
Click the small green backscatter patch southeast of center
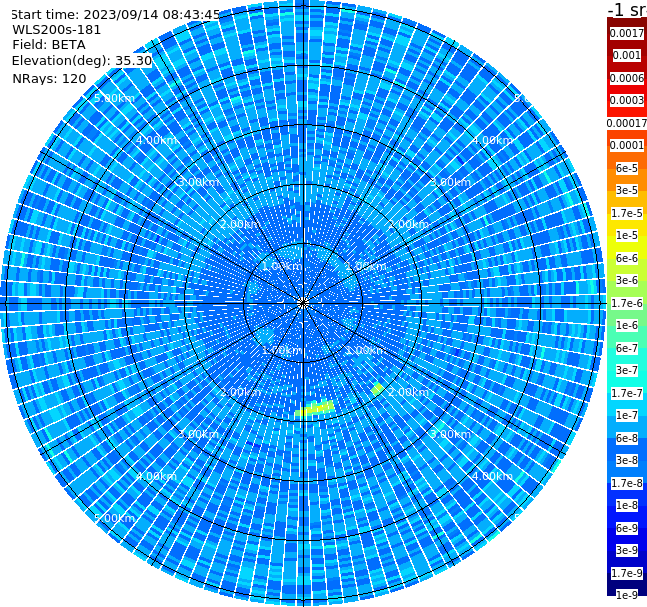tap(377, 389)
